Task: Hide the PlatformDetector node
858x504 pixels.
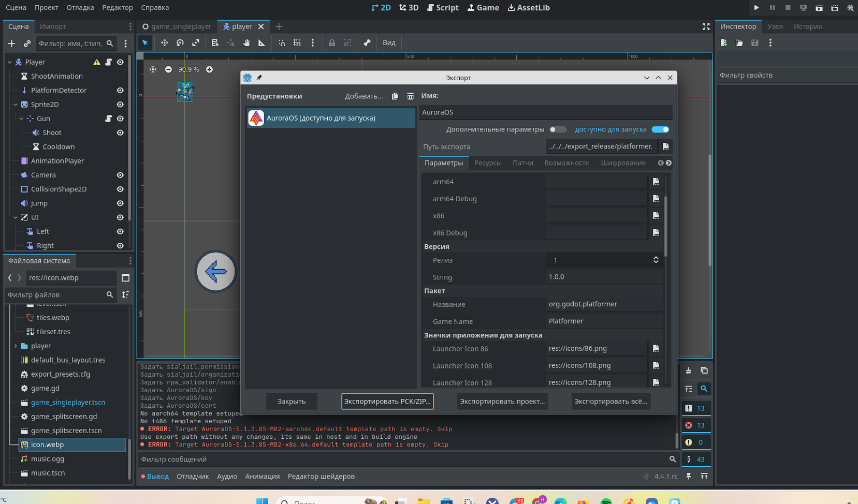Action: coord(120,90)
